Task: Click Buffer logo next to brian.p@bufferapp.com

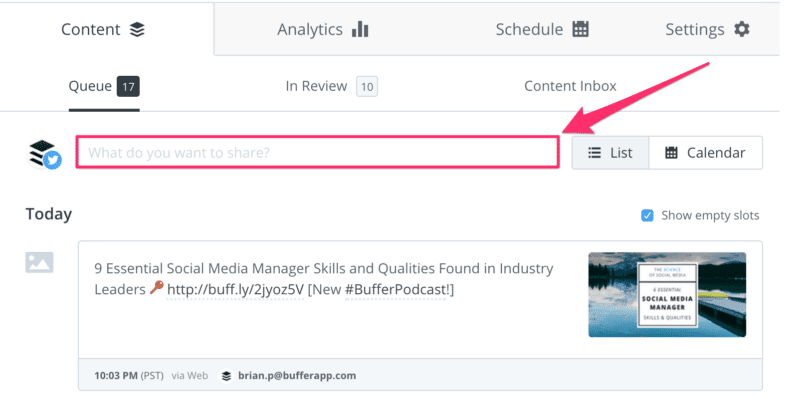Action: click(x=227, y=376)
